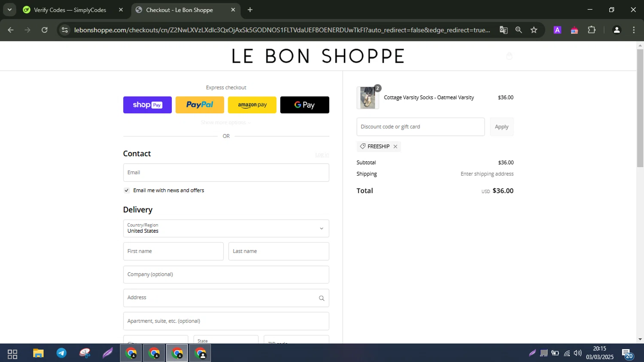Screen dimensions: 644x362
Task: Switch to Verify Codes — SimplyCodes tab
Action: pyautogui.click(x=70, y=10)
